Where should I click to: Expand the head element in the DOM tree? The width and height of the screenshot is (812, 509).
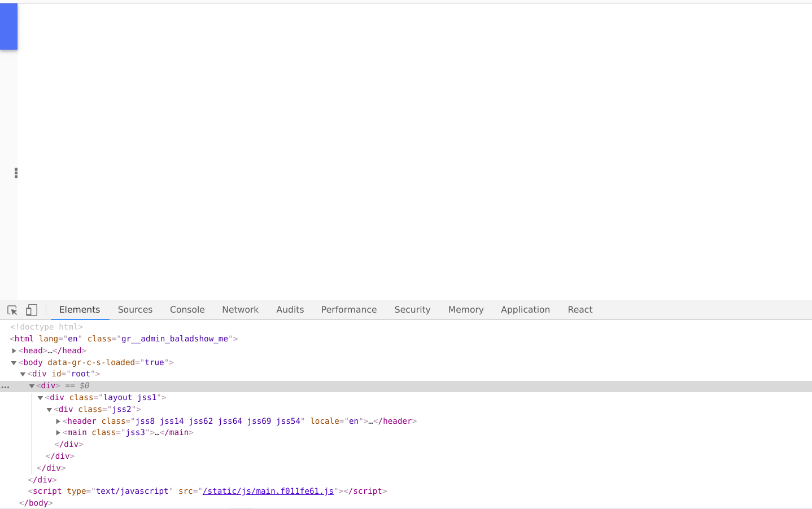coord(14,350)
